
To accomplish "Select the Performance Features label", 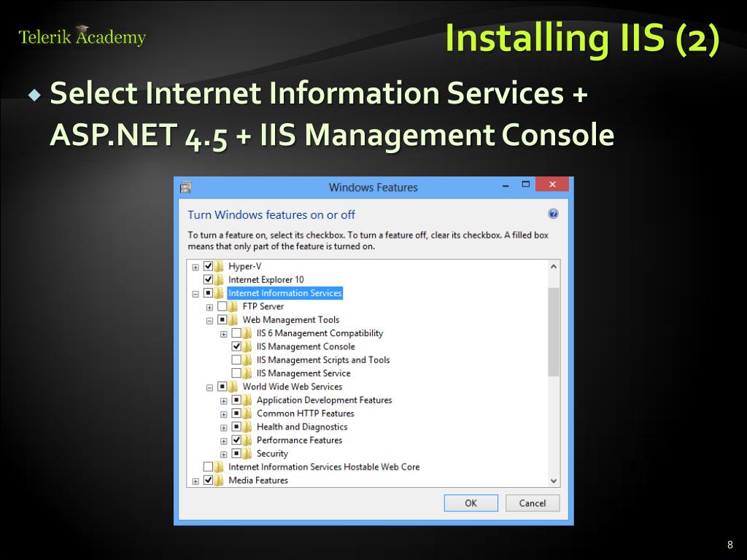I will [x=299, y=440].
